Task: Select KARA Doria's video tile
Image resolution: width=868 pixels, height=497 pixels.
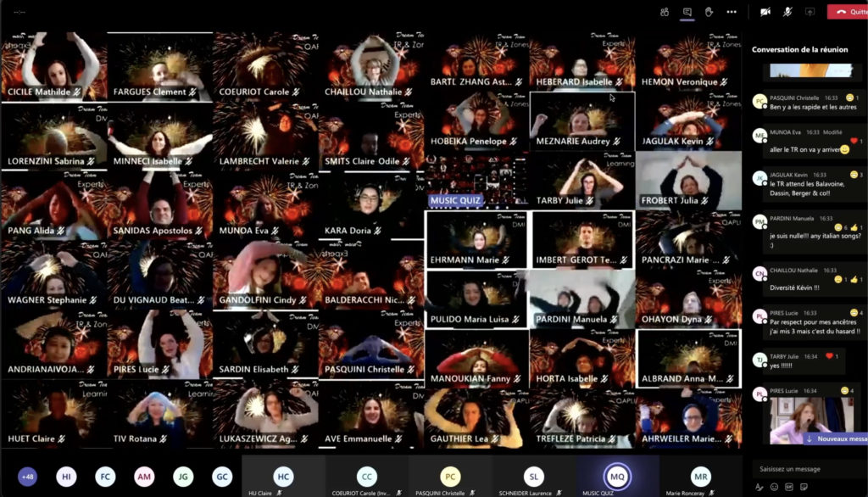Action: point(371,205)
